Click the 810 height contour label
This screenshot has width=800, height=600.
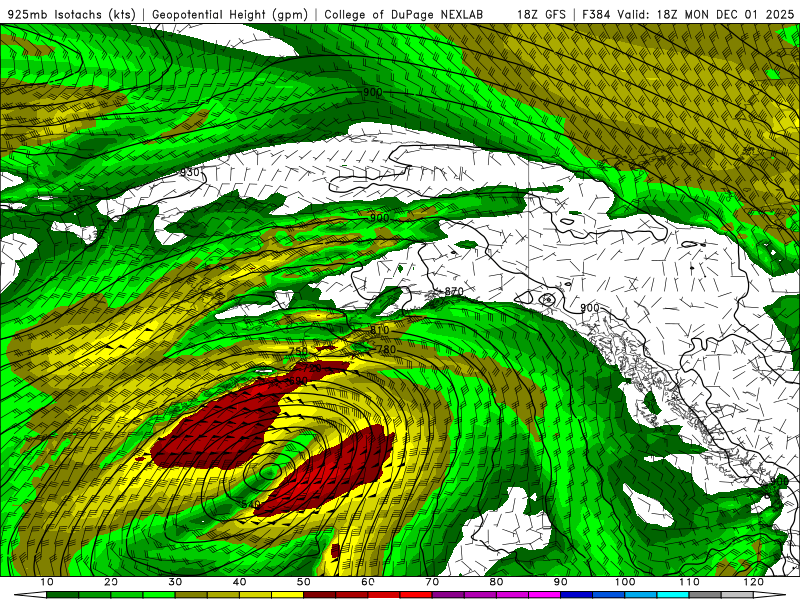click(379, 330)
